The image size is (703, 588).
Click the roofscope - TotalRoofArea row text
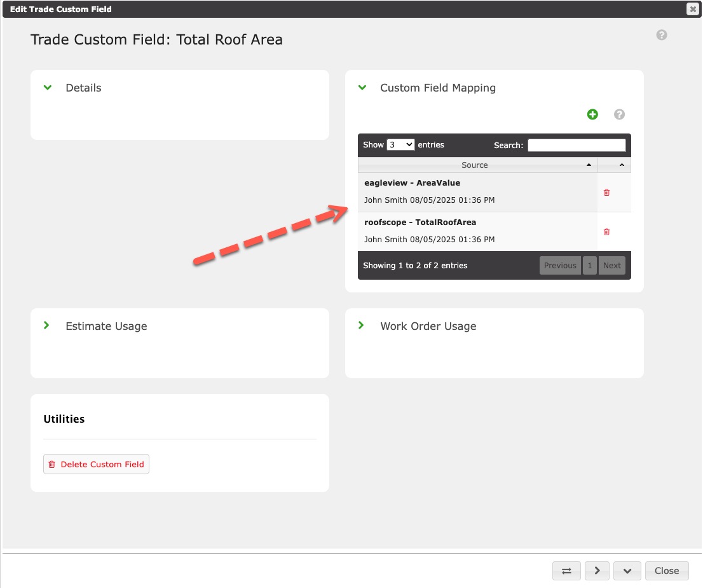pyautogui.click(x=420, y=222)
